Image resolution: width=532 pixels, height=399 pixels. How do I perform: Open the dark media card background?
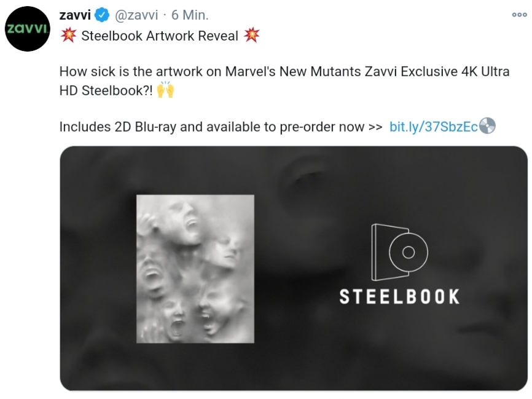[294, 269]
